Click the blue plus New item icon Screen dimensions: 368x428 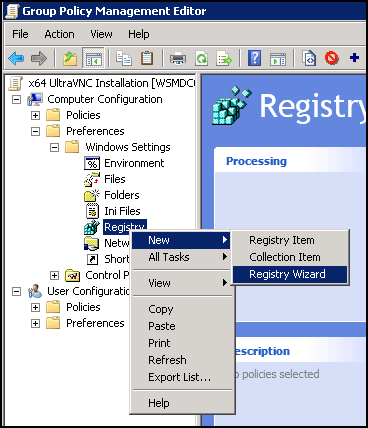click(x=354, y=58)
